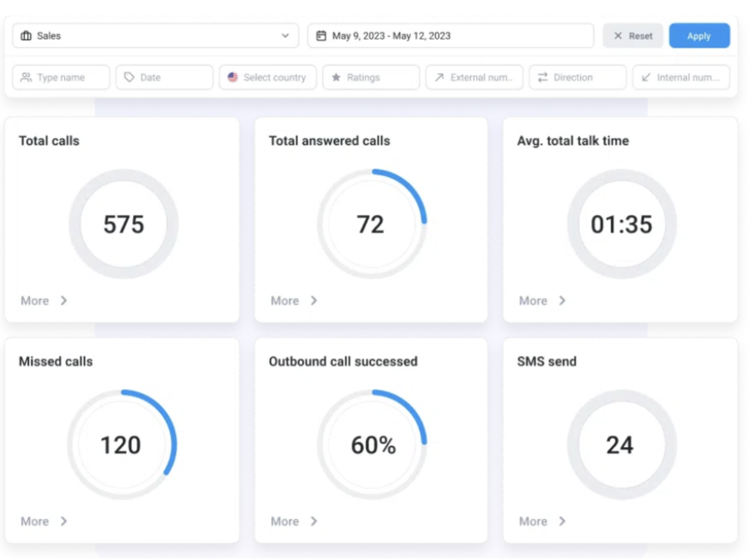Click inside the May 9 - May 12 date field
Image resolution: width=753 pixels, height=560 pixels.
tap(450, 36)
